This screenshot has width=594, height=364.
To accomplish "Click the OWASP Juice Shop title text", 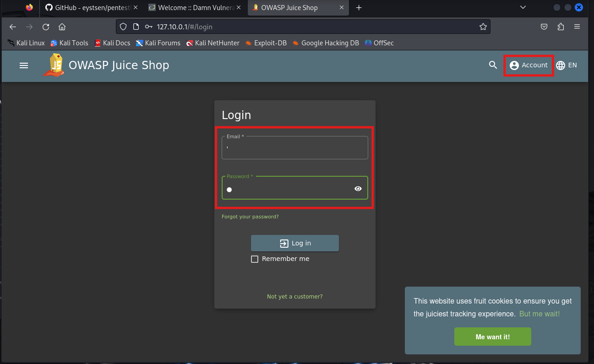I will click(119, 65).
